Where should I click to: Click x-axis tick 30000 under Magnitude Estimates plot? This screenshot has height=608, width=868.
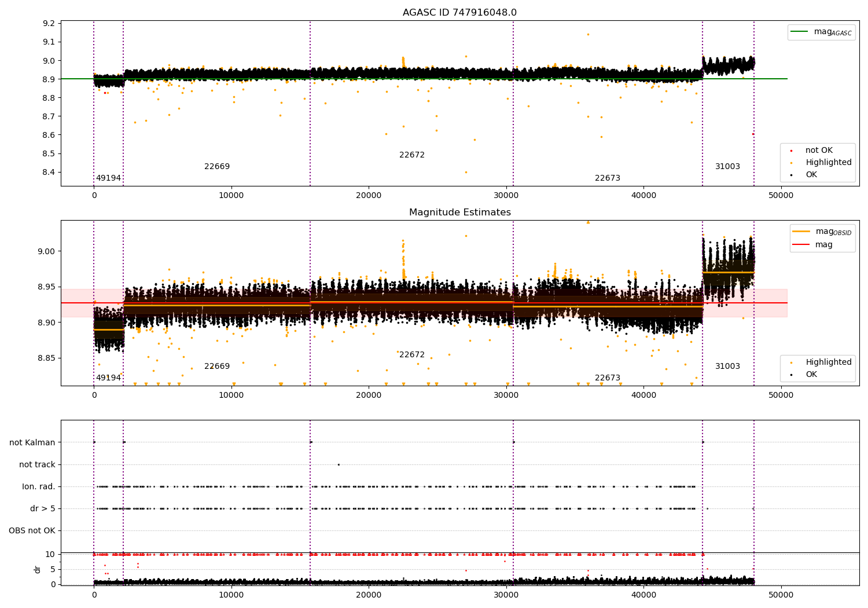coord(506,395)
